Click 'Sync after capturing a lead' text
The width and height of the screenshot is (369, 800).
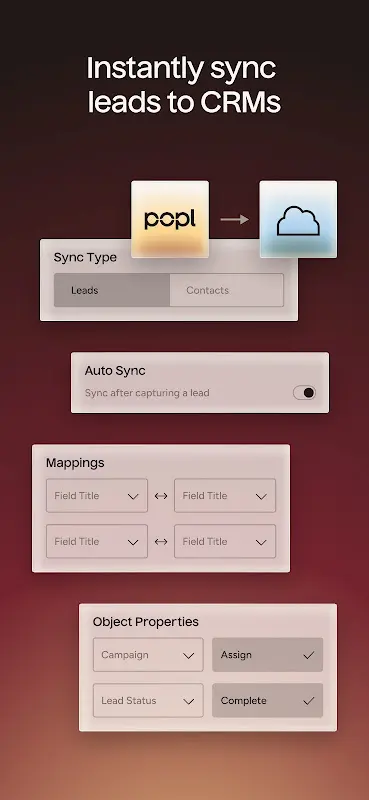(147, 393)
